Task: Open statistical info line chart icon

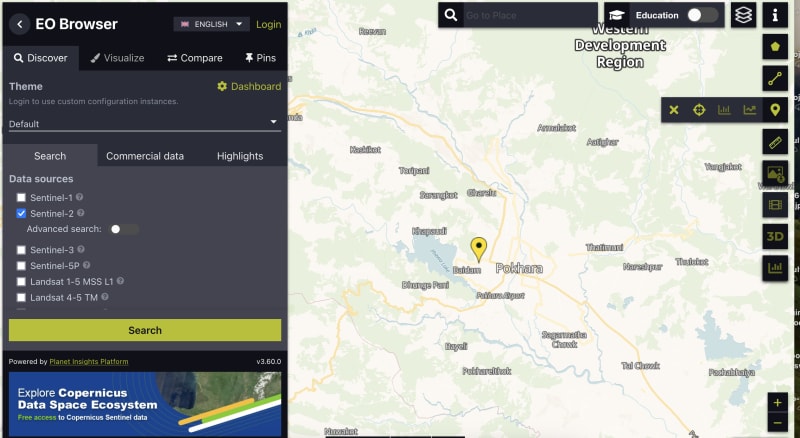Action: (x=749, y=110)
